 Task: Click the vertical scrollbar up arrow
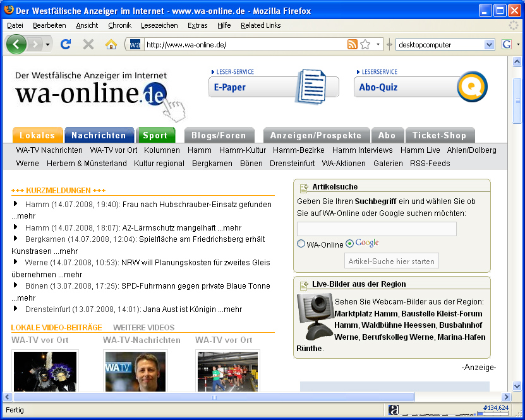(x=517, y=62)
